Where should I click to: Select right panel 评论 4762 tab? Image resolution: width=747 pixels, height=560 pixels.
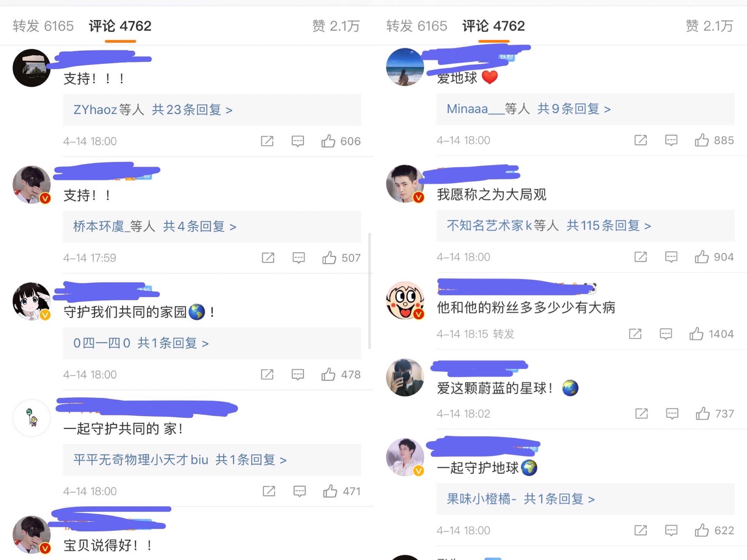(x=493, y=26)
